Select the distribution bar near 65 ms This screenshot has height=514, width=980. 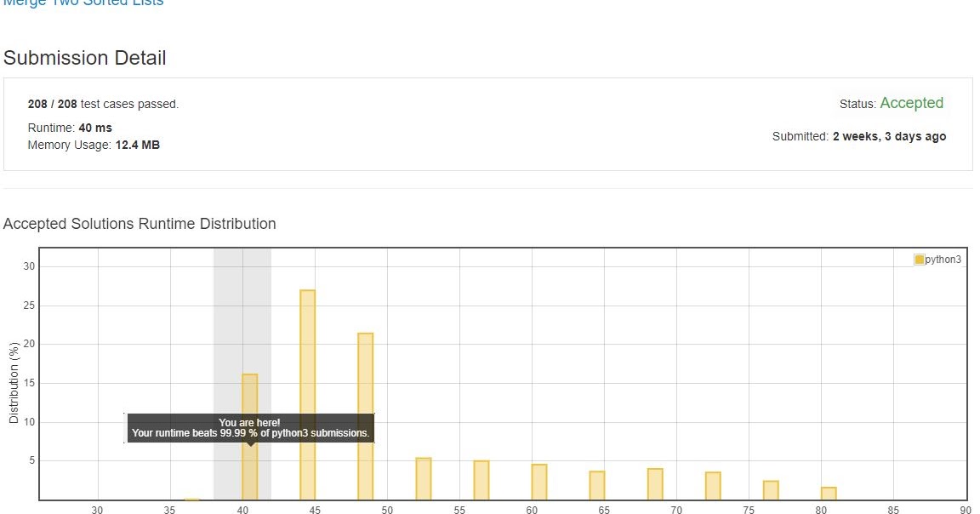tap(597, 486)
